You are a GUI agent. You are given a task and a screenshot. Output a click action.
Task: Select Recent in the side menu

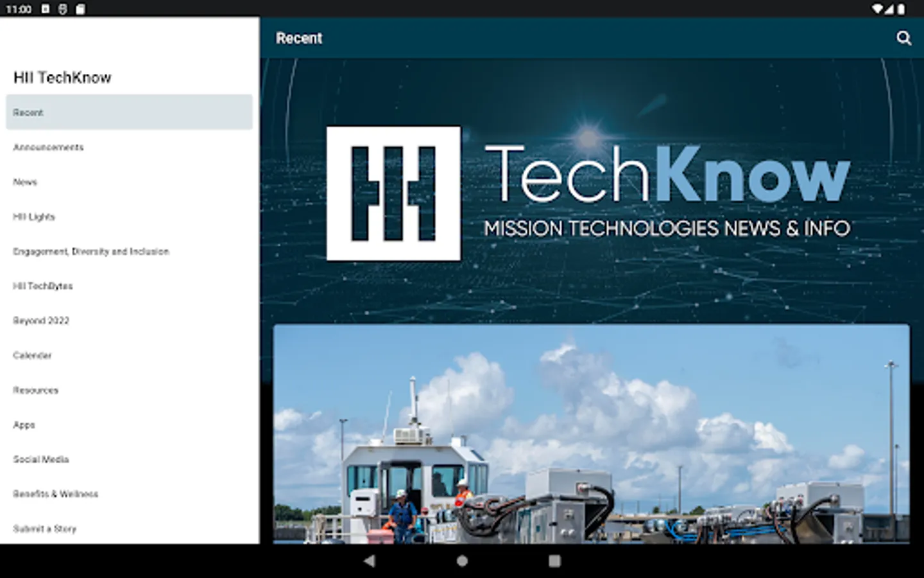click(129, 112)
